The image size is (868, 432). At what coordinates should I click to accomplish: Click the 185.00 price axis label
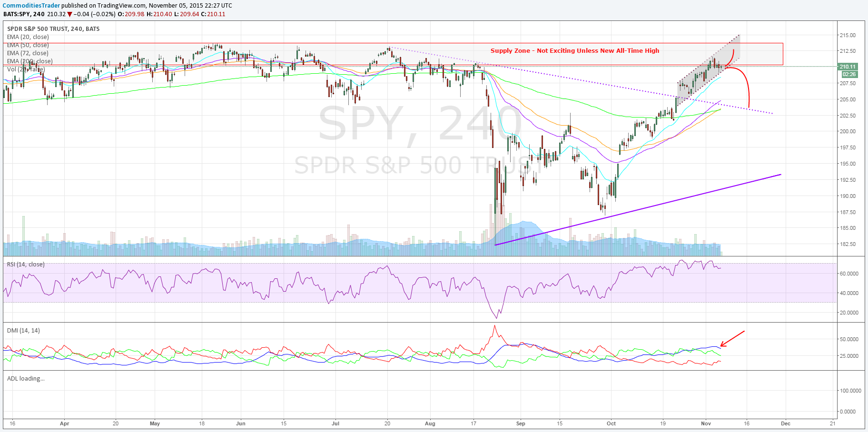pyautogui.click(x=848, y=228)
